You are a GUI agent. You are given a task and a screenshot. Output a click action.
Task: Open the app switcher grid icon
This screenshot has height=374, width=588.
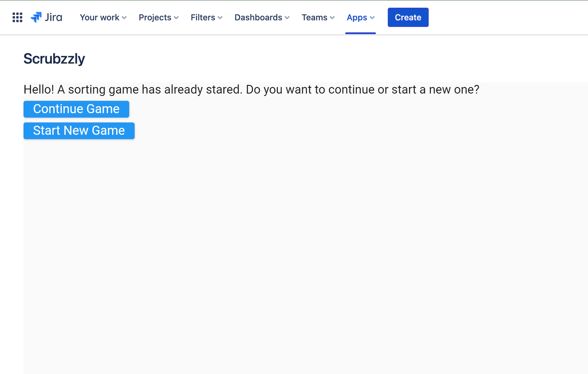(x=17, y=17)
